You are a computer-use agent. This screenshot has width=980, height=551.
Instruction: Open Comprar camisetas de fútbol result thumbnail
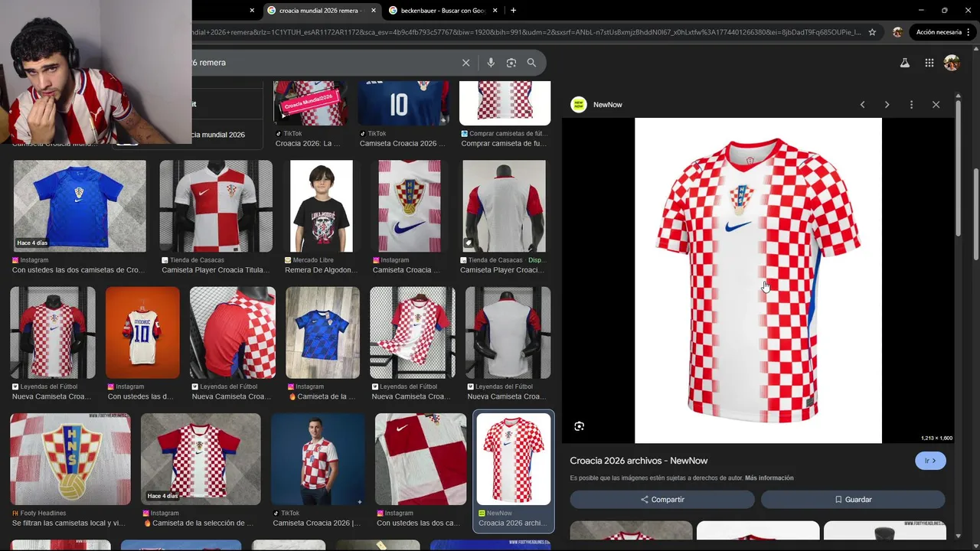coord(505,103)
